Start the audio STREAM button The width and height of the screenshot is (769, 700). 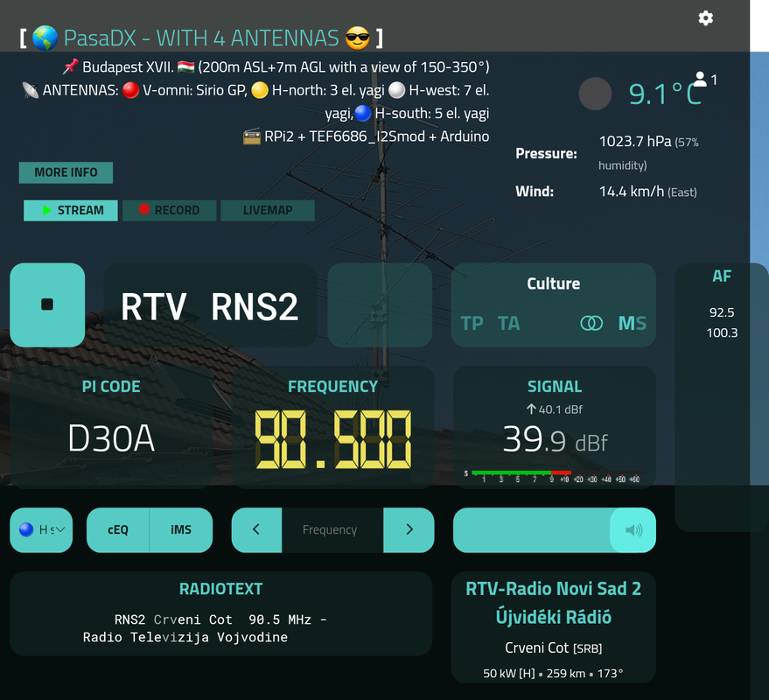point(71,211)
